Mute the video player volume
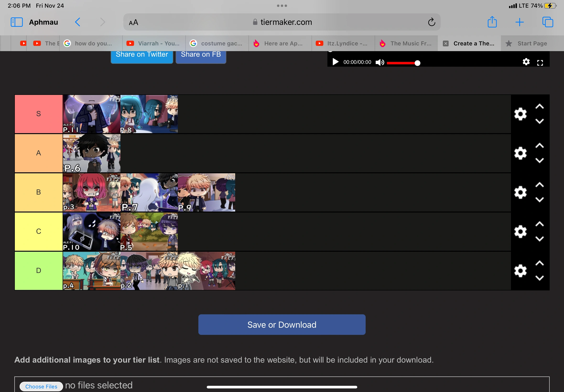Image resolution: width=564 pixels, height=392 pixels. pyautogui.click(x=380, y=62)
